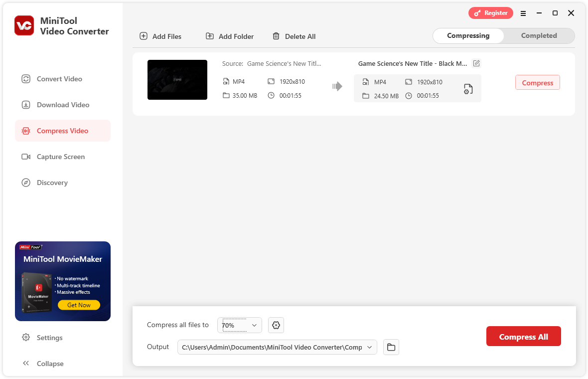Switch to the Completed tab
This screenshot has height=379, width=588.
coord(539,36)
